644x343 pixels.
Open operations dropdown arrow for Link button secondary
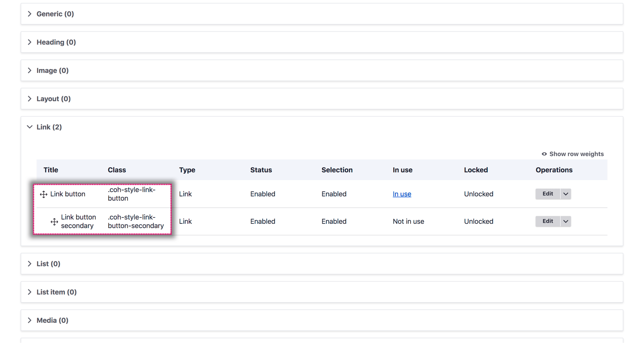tap(566, 221)
